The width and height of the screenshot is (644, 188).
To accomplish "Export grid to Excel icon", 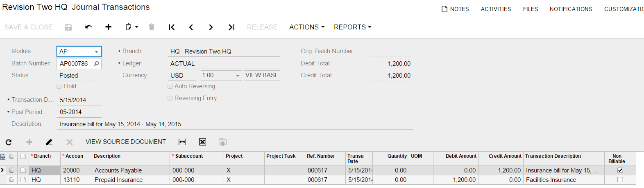I will click(x=202, y=142).
